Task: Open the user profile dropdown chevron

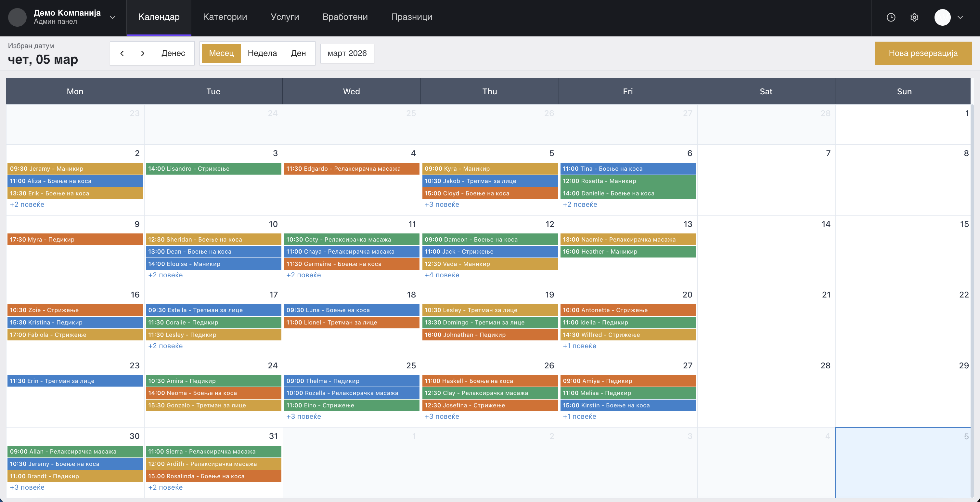Action: point(961,18)
